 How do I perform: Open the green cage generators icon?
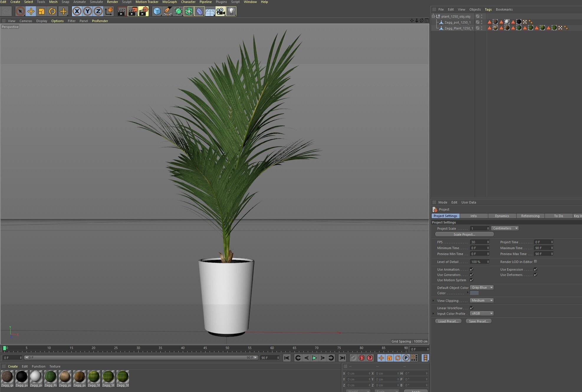pos(178,11)
